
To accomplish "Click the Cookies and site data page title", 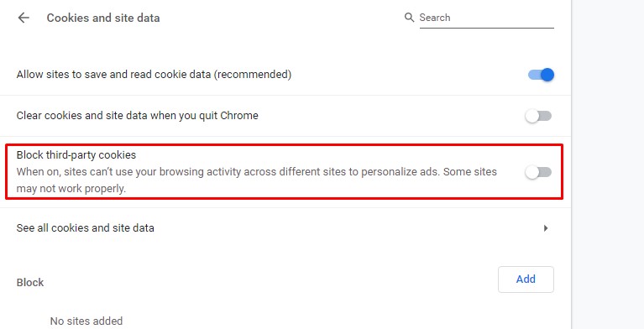I will [x=103, y=18].
